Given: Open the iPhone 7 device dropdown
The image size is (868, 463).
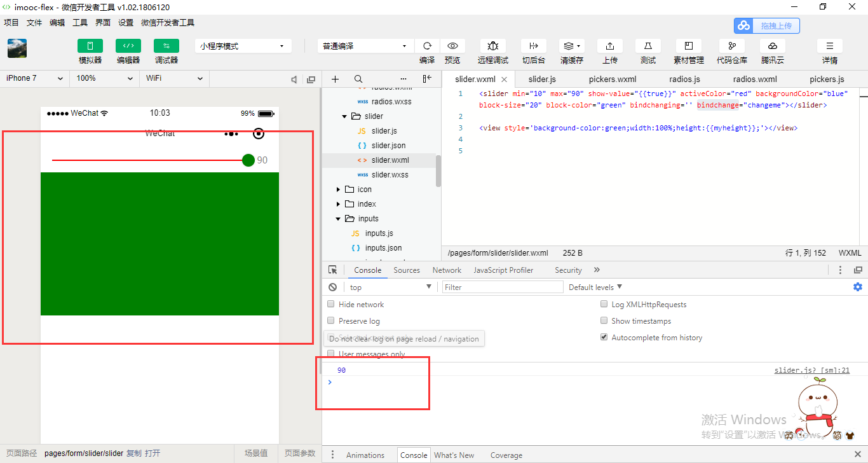Looking at the screenshot, I should click(x=35, y=78).
